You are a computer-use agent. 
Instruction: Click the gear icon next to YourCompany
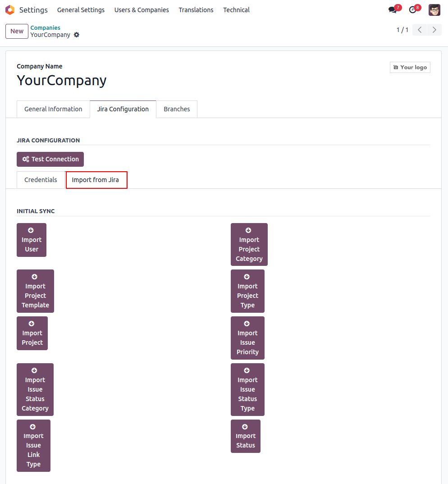coord(77,35)
